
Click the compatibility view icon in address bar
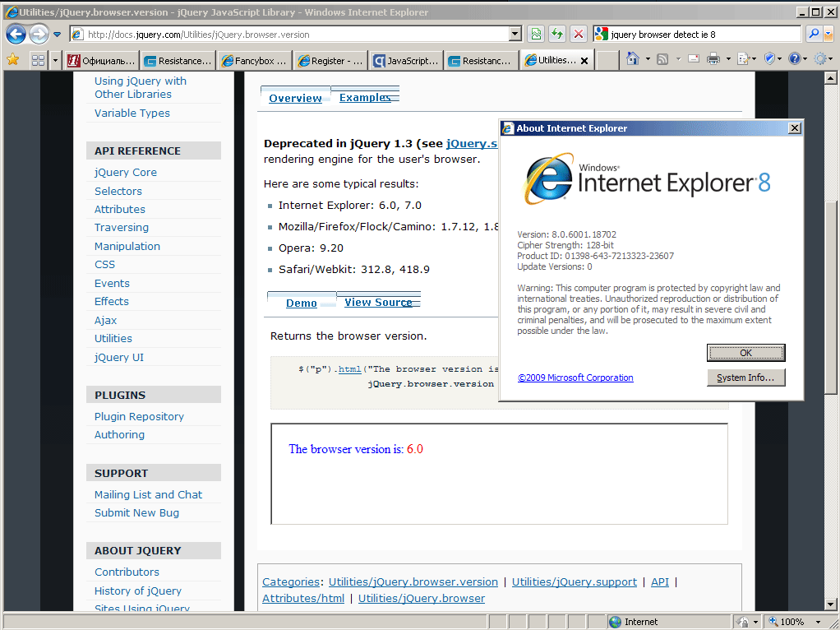point(536,34)
